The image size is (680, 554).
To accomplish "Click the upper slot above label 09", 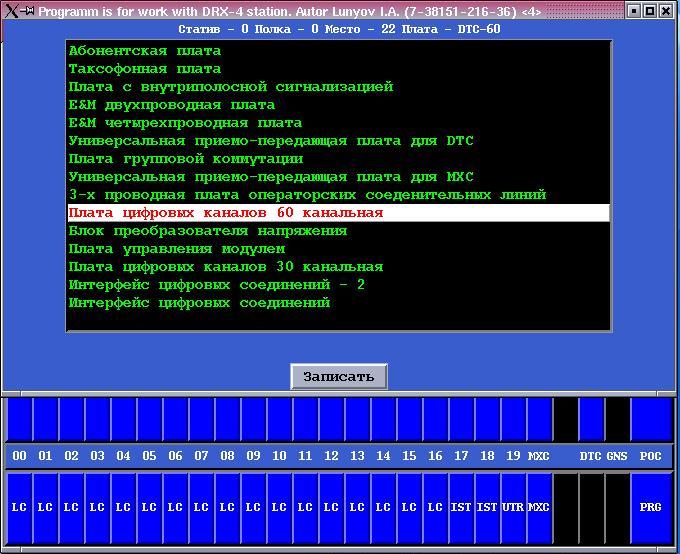I will click(x=253, y=420).
